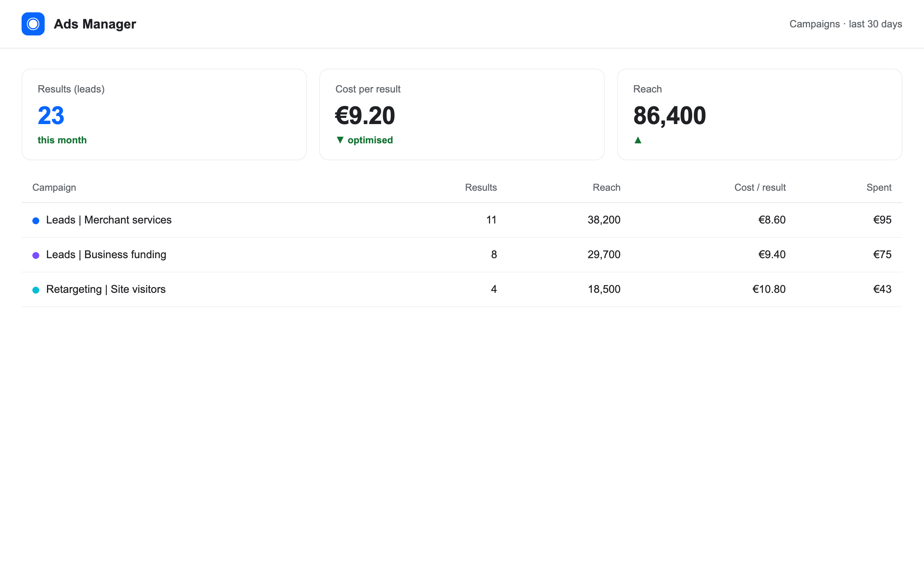
Task: Click the Ads Manager title
Action: [x=95, y=24]
